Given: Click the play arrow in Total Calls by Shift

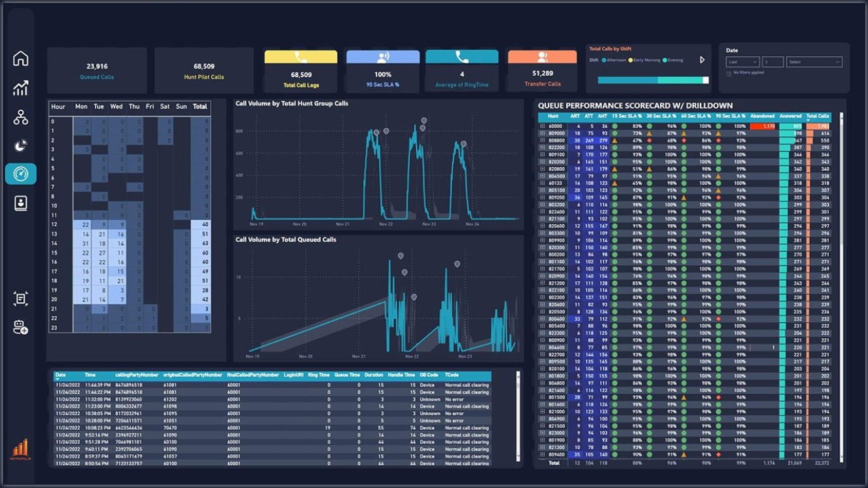Looking at the screenshot, I should tap(702, 60).
